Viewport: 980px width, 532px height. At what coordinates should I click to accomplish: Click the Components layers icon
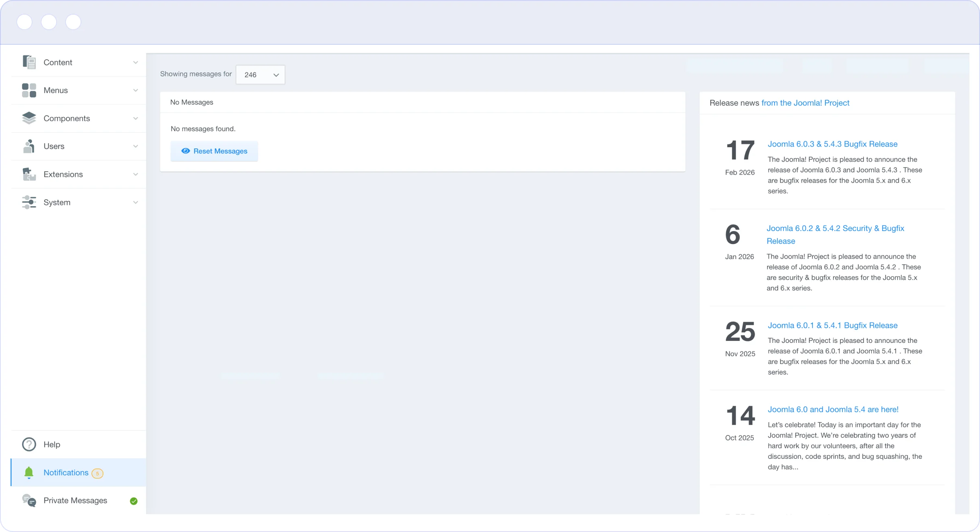tap(29, 118)
